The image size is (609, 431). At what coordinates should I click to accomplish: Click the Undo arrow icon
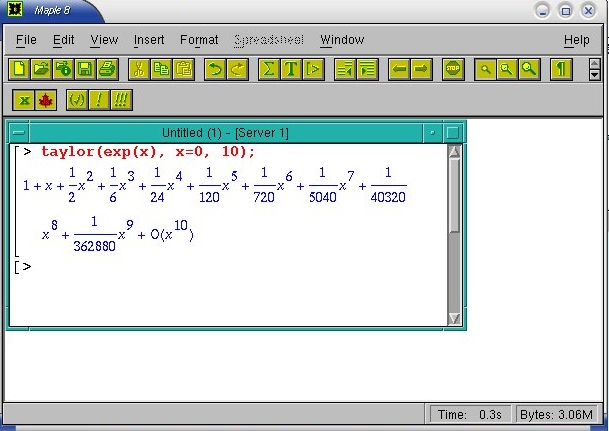(214, 69)
